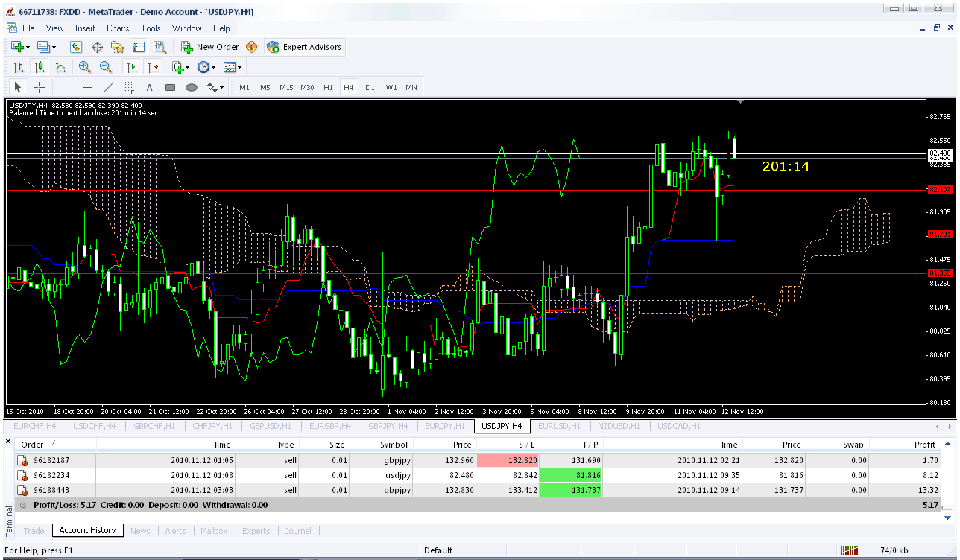
Task: Switch to GBPJPY,H4 chart tab
Action: 388,426
